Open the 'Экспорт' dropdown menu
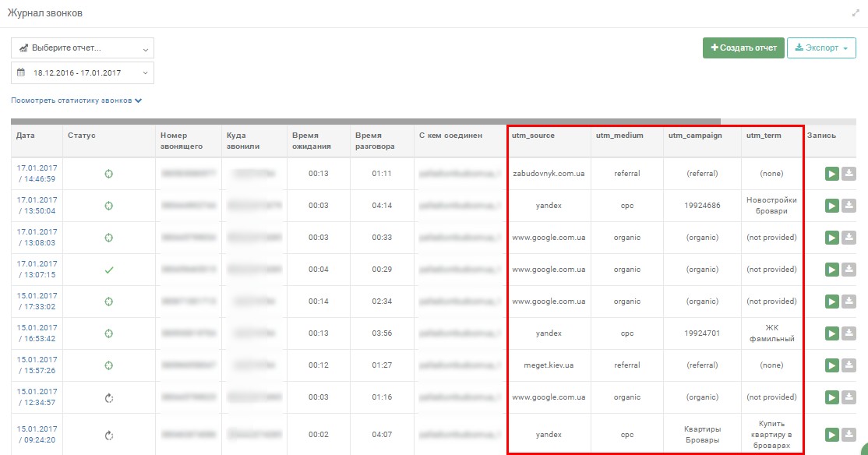This screenshot has width=868, height=455. (821, 48)
